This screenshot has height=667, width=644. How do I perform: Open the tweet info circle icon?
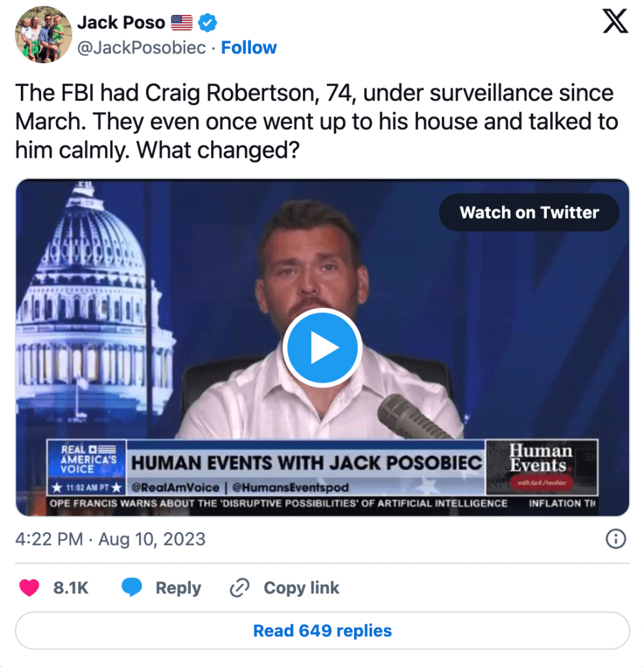615,539
